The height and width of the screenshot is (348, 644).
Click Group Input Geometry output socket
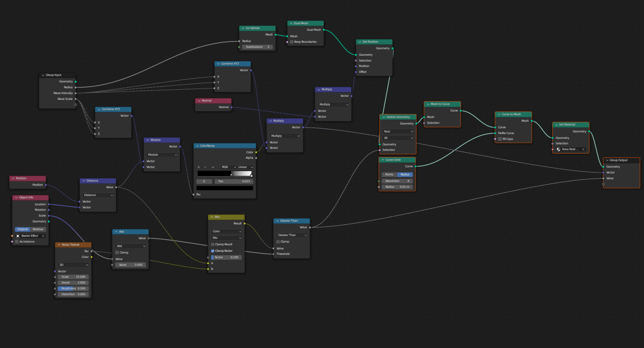click(x=75, y=81)
